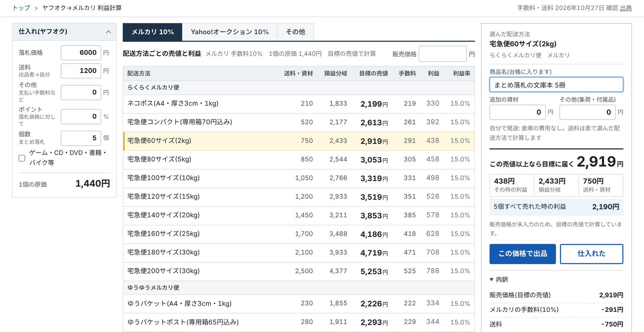Select the ゆうパケットポスト(専用箱65円込み) row
The height and width of the screenshot is (332, 644).
pos(299,322)
